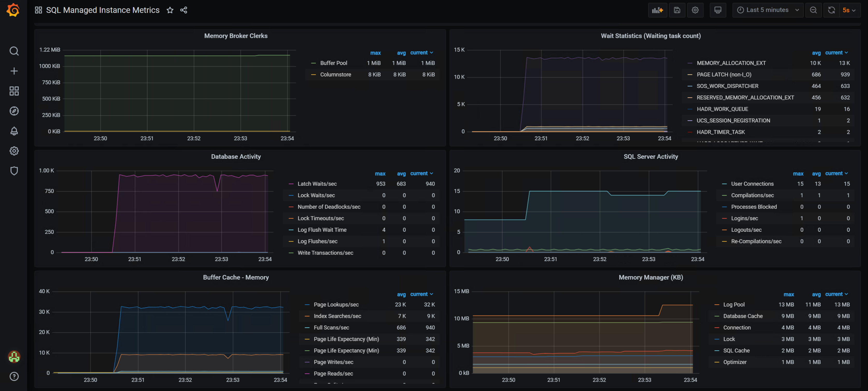Open the search dashboards magnifier icon

point(14,51)
